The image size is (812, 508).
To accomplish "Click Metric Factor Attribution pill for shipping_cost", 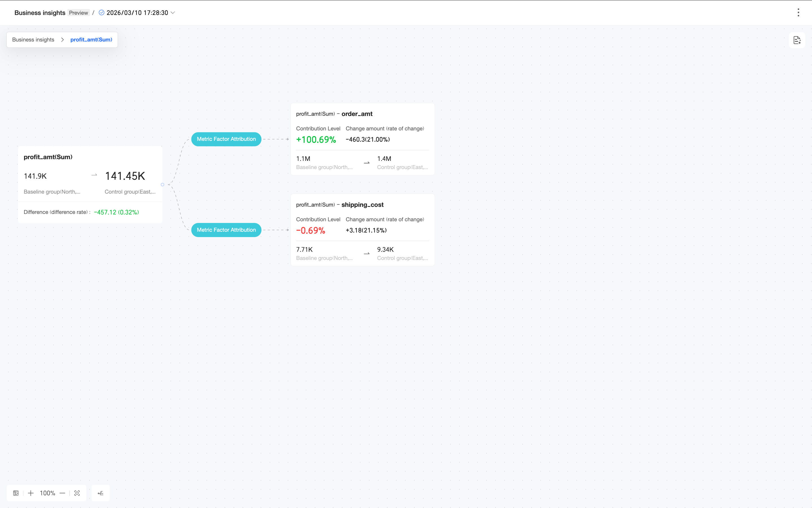I will [x=226, y=230].
